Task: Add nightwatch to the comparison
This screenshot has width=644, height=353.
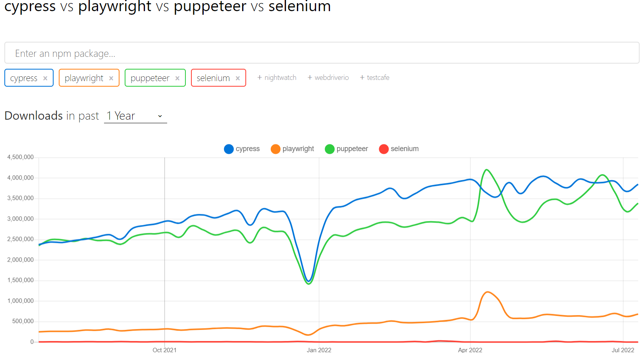Action: click(277, 77)
